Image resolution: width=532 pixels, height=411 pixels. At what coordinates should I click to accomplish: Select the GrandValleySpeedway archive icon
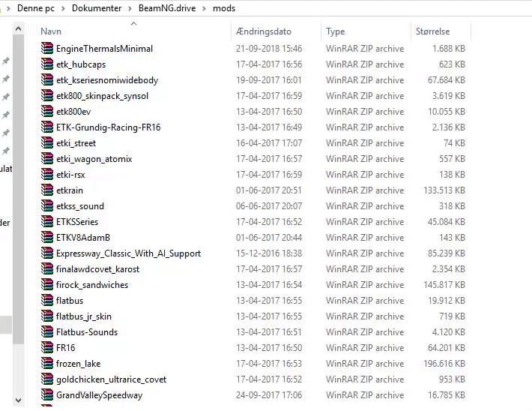[x=47, y=394]
